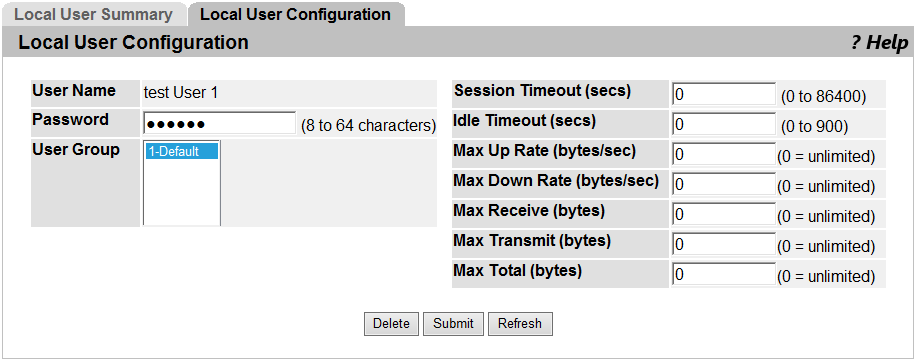Image resolution: width=915 pixels, height=360 pixels.
Task: Click the User Group label
Action: 76,150
